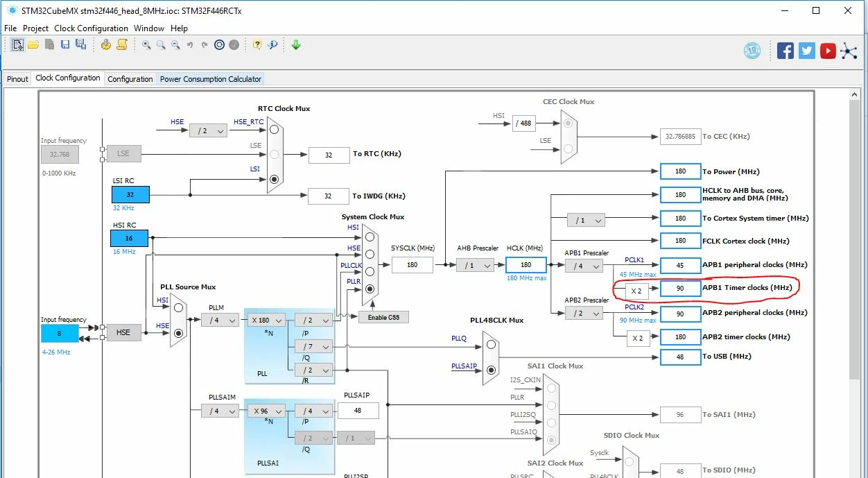This screenshot has height=478, width=868.
Task: Open the ST community network icon
Action: point(849,51)
